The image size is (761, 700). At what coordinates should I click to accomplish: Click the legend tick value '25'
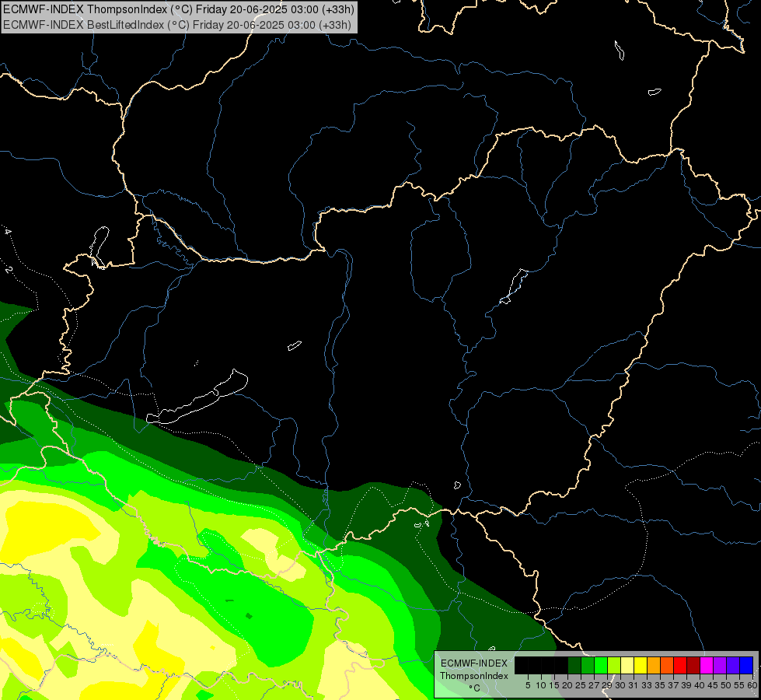coord(581,685)
